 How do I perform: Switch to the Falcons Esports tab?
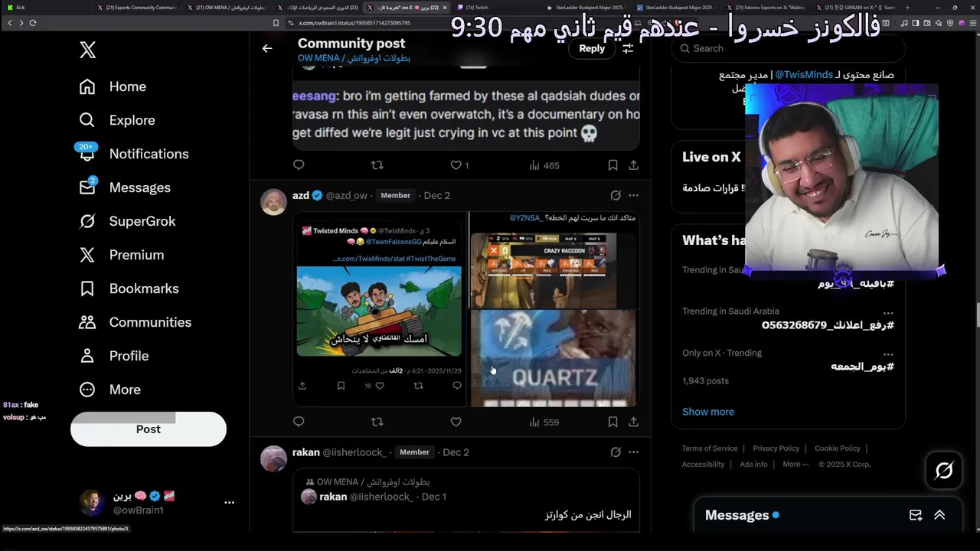click(x=767, y=8)
